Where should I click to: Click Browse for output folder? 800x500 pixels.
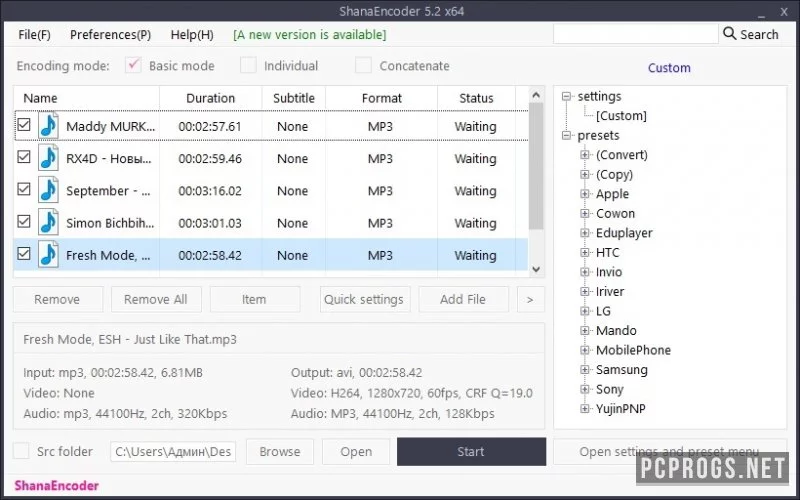pos(280,452)
